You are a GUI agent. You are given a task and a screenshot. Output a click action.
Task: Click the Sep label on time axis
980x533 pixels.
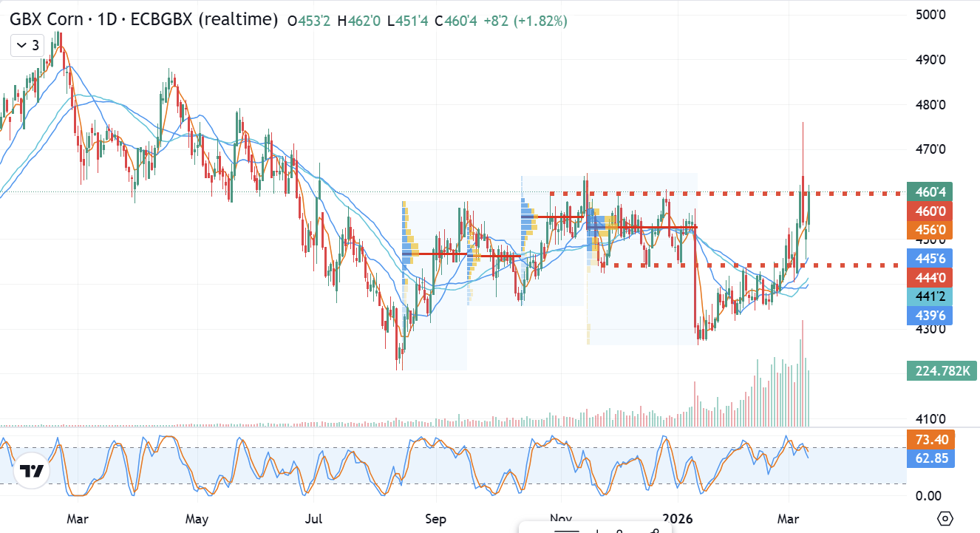[436, 519]
